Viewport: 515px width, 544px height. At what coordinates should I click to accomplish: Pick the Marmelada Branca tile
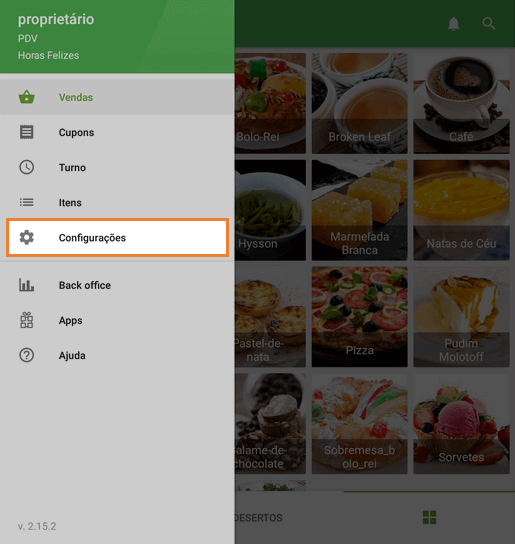[359, 210]
